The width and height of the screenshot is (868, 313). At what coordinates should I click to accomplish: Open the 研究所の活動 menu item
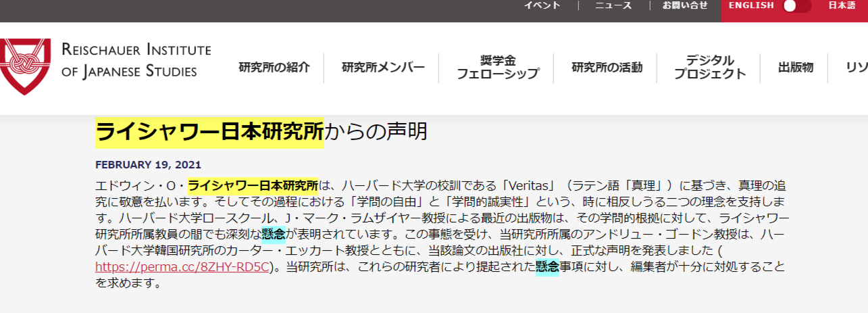(607, 68)
